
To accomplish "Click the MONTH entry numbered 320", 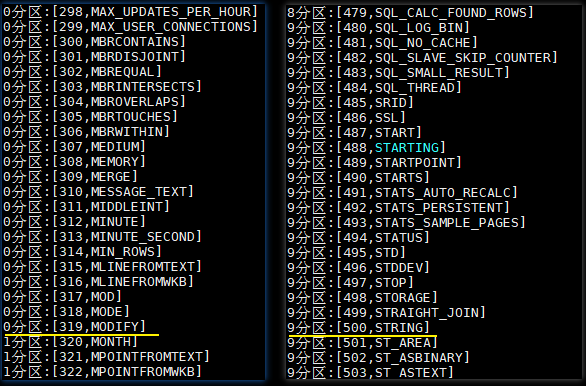I will pyautogui.click(x=71, y=342).
